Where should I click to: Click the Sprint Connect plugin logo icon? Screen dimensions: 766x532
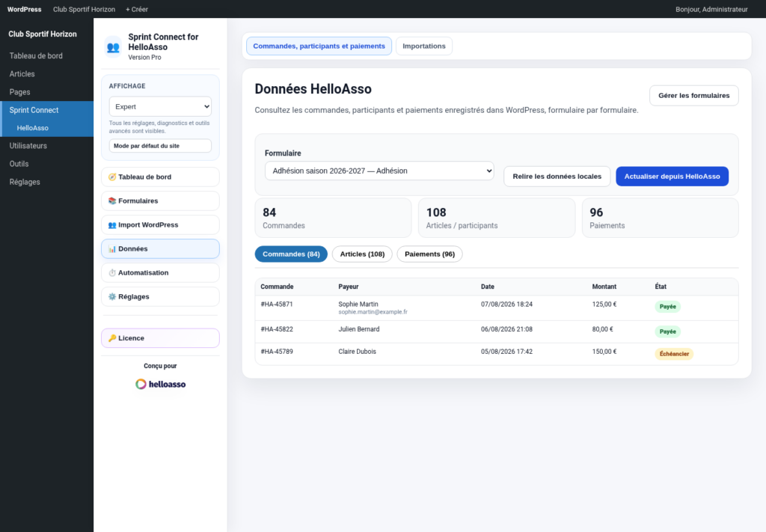click(113, 47)
